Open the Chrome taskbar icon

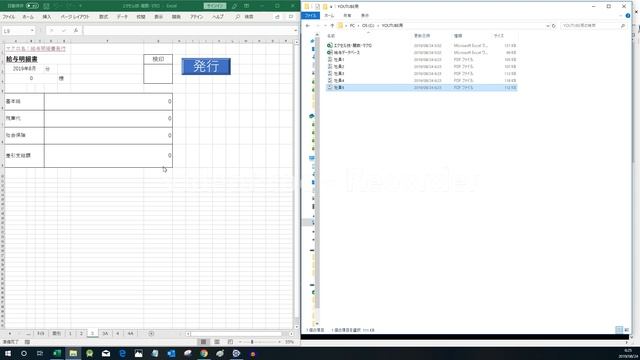click(x=204, y=353)
